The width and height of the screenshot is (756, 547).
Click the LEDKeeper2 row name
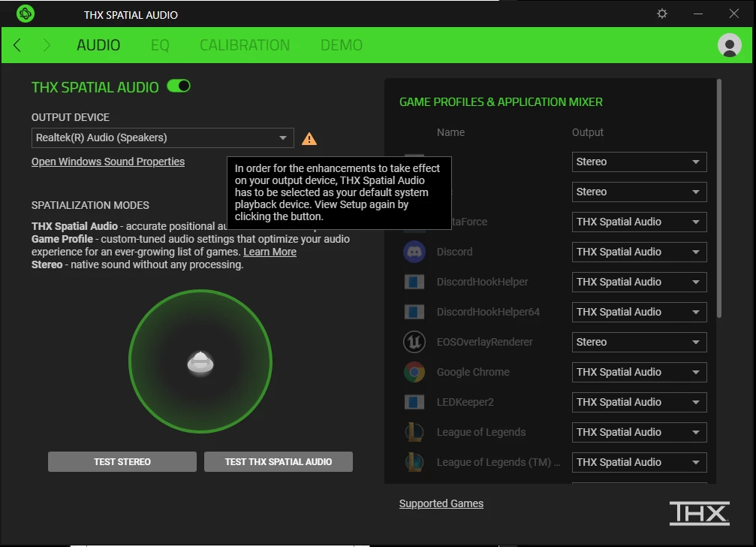click(465, 402)
